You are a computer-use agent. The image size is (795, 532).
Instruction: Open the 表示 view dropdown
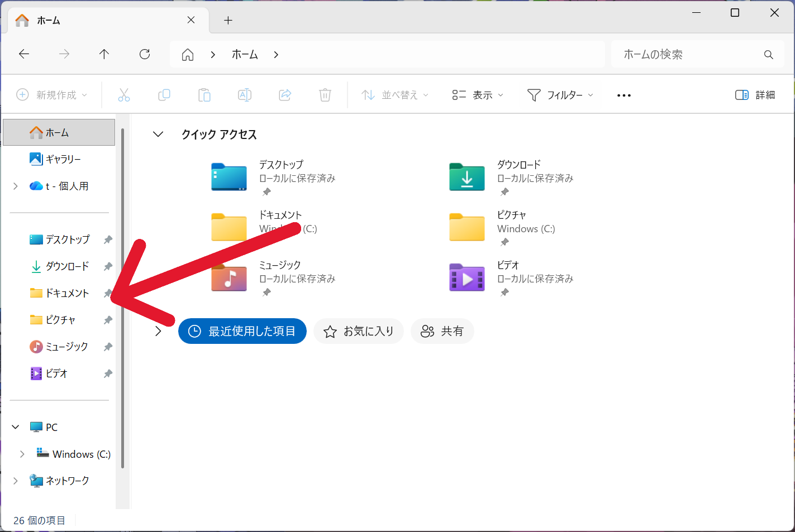tap(478, 95)
